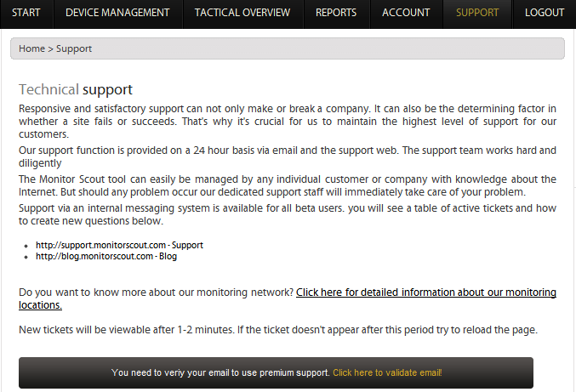Click the 'New tickets will be viewable' notice
The image size is (576, 392).
277,329
